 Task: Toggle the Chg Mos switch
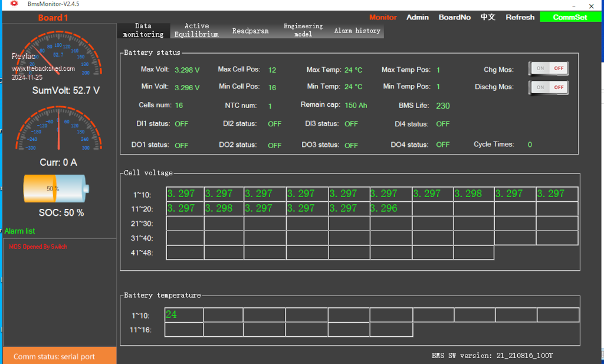(x=549, y=69)
